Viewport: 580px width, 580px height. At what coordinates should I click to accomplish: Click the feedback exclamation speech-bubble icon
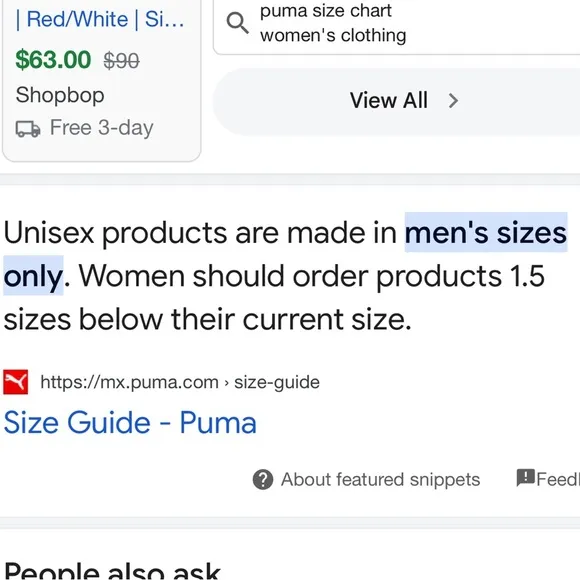coord(525,478)
